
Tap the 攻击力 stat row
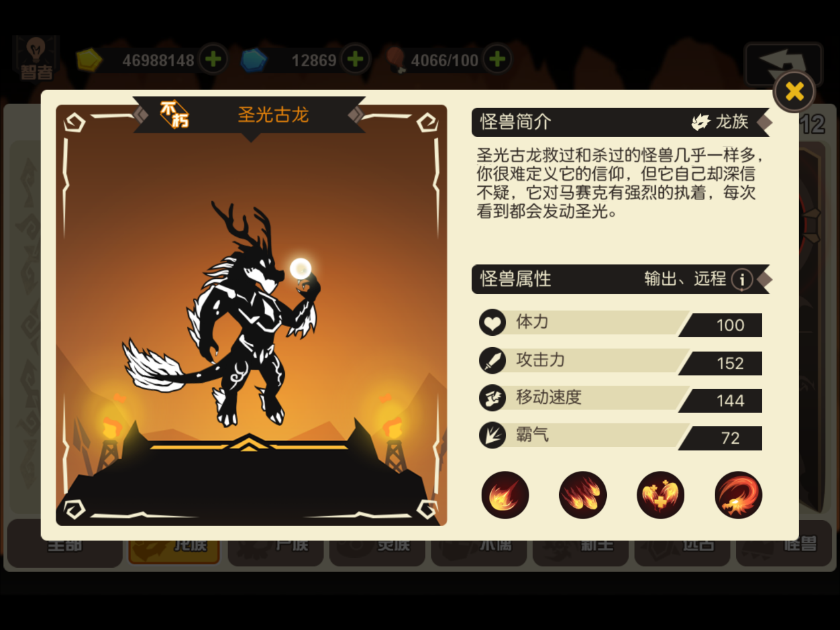(x=620, y=361)
